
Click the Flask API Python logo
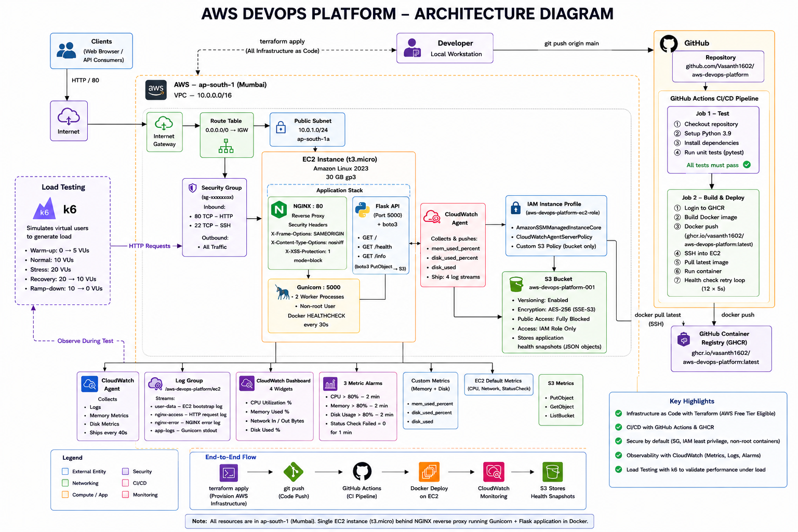pos(363,209)
